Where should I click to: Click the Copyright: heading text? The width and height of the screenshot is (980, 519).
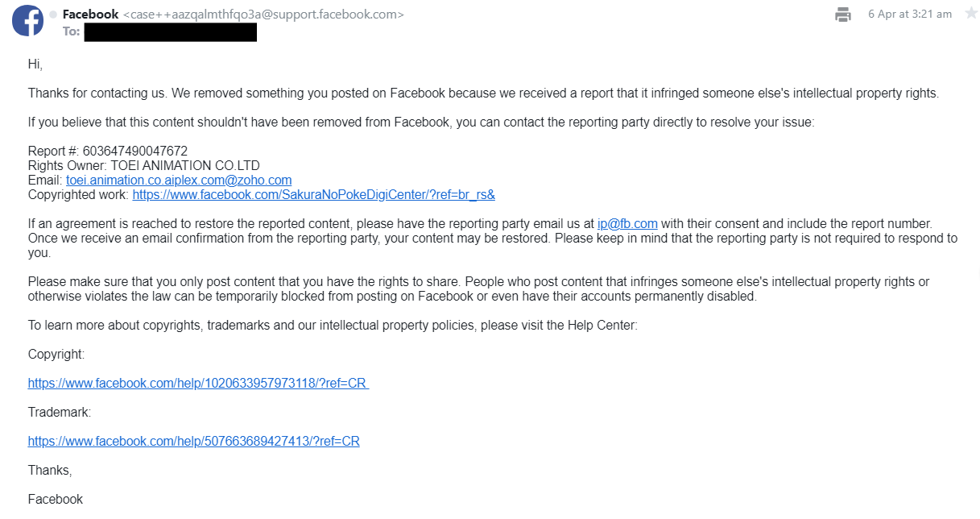56,355
